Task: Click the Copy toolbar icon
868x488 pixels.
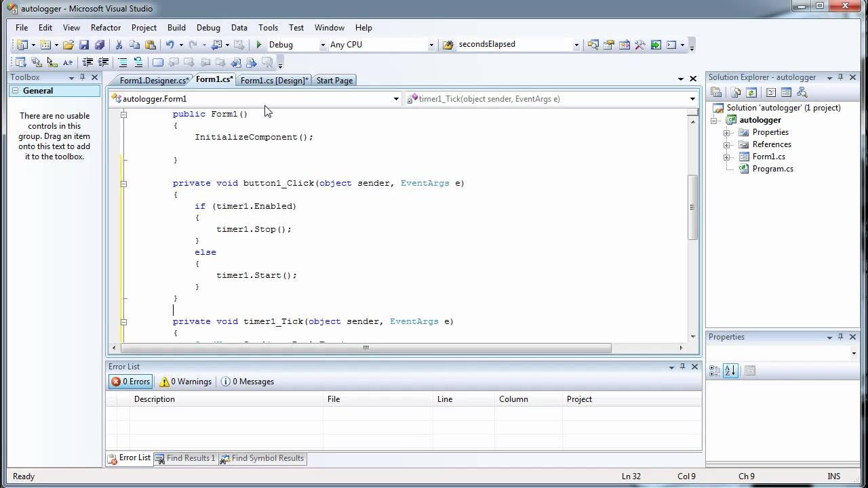Action: coord(134,45)
